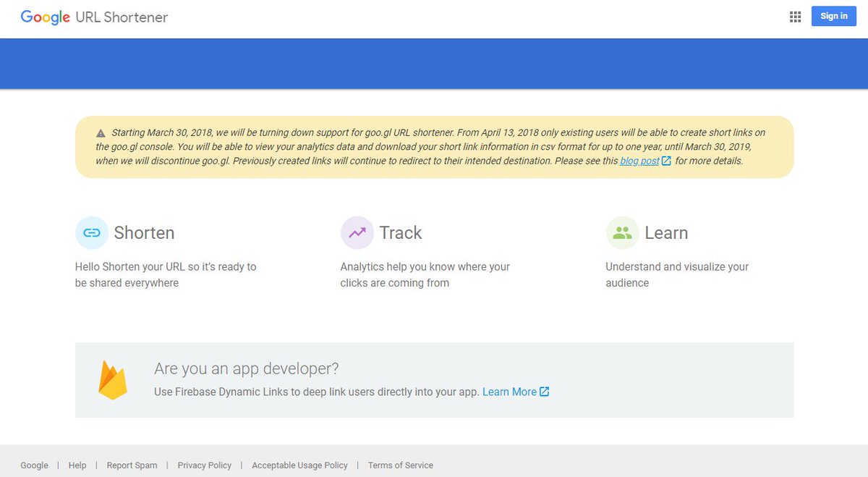Open the Help footer link

coord(77,465)
